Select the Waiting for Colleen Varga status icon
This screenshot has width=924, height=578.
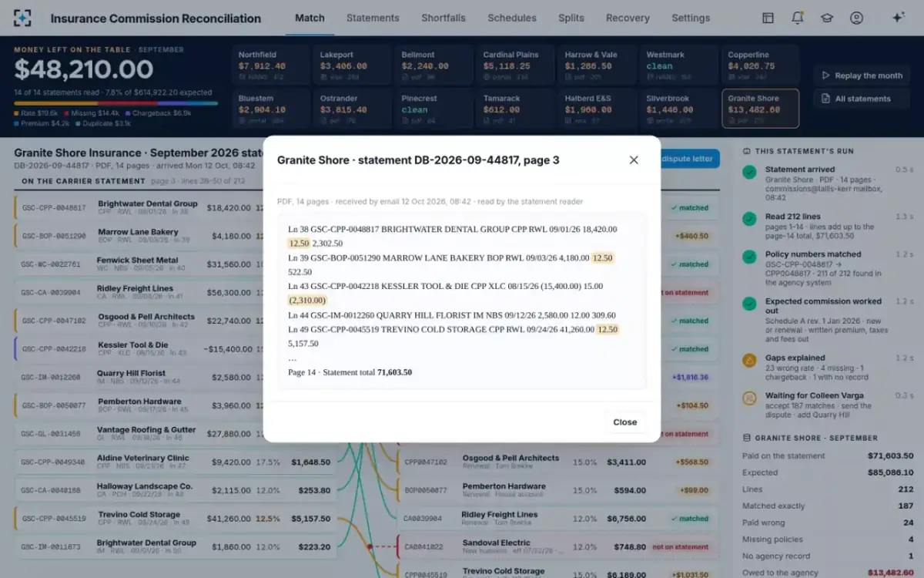(749, 398)
